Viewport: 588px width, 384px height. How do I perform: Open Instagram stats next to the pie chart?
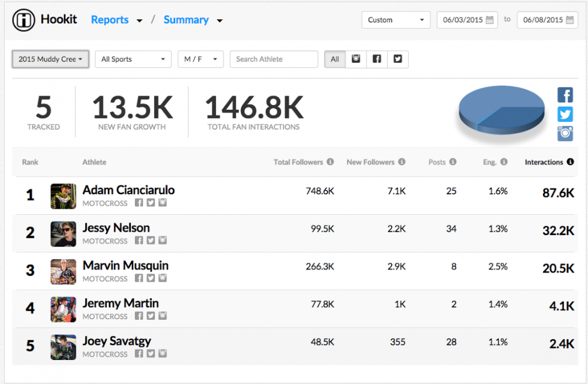(565, 133)
